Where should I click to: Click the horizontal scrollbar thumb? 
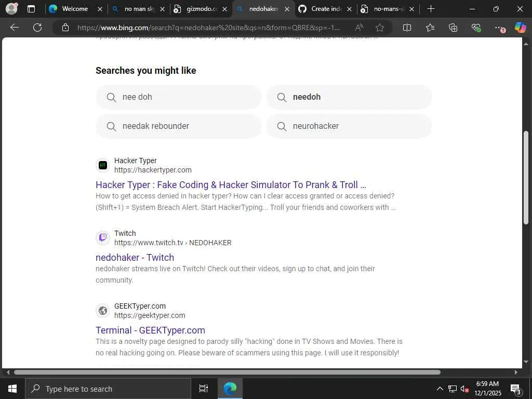tap(227, 372)
